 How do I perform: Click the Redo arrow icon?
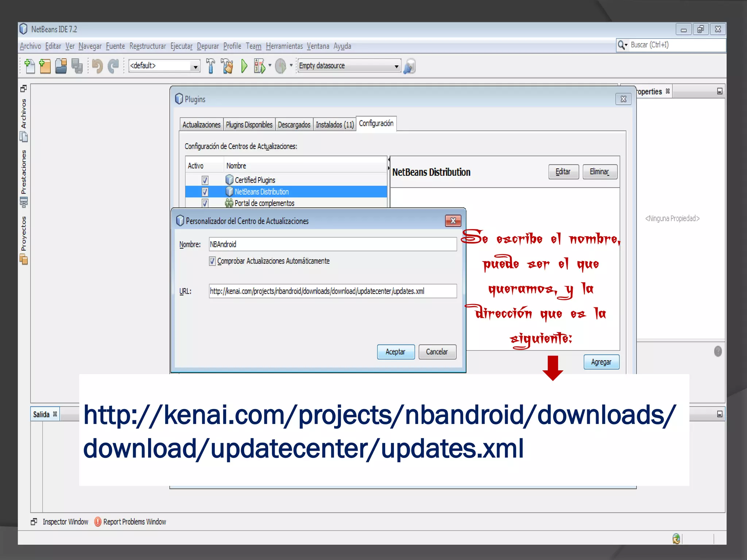pos(114,66)
